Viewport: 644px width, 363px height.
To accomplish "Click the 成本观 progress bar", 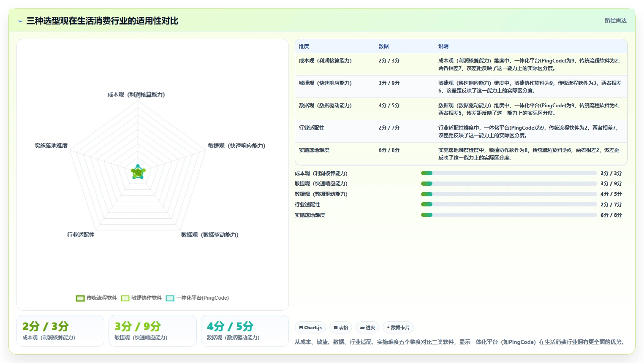I will coord(509,173).
